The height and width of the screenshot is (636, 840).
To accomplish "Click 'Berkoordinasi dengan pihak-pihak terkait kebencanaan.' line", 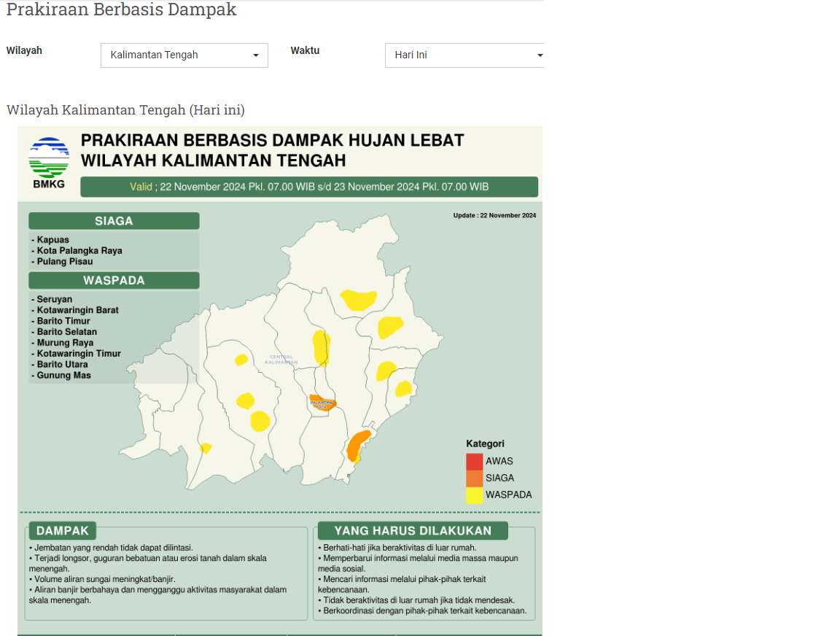I will pyautogui.click(x=422, y=610).
